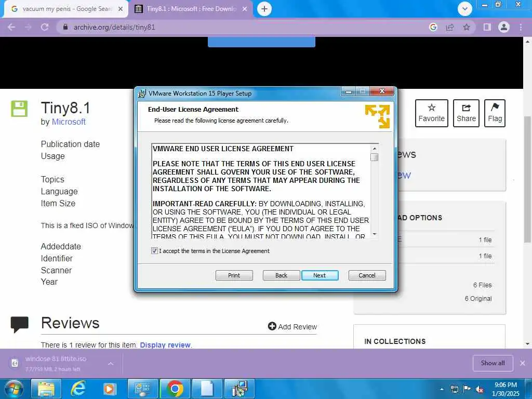
Task: Click the share page icon in address bar
Action: [x=450, y=27]
